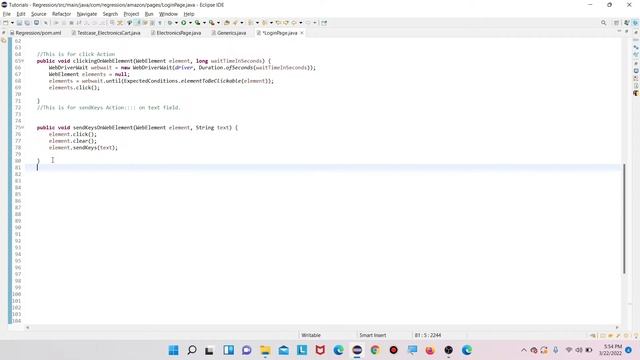
Task: Open the red recorder taskbar icon
Action: pyautogui.click(x=393, y=350)
